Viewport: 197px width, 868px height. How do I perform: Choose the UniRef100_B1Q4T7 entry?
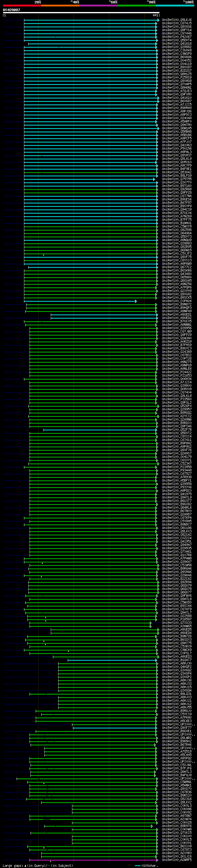tap(177, 660)
